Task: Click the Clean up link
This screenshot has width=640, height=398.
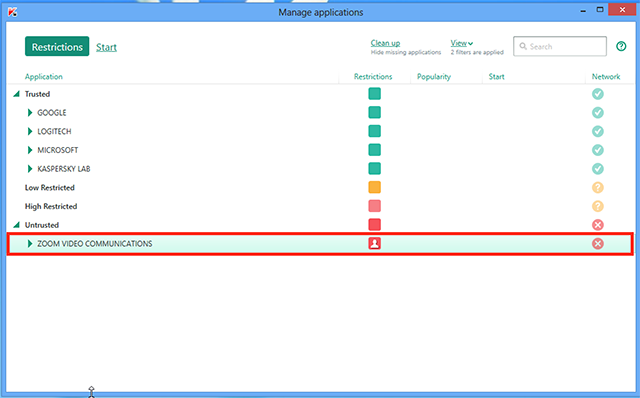Action: (x=385, y=43)
